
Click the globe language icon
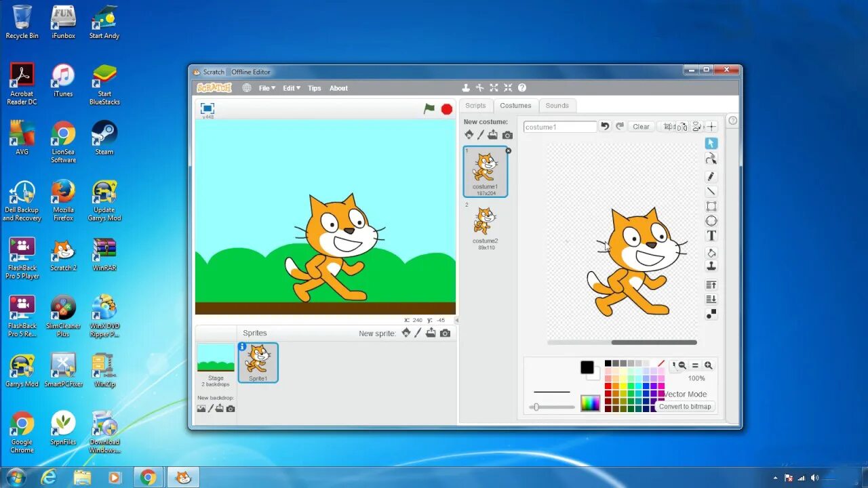coord(247,88)
